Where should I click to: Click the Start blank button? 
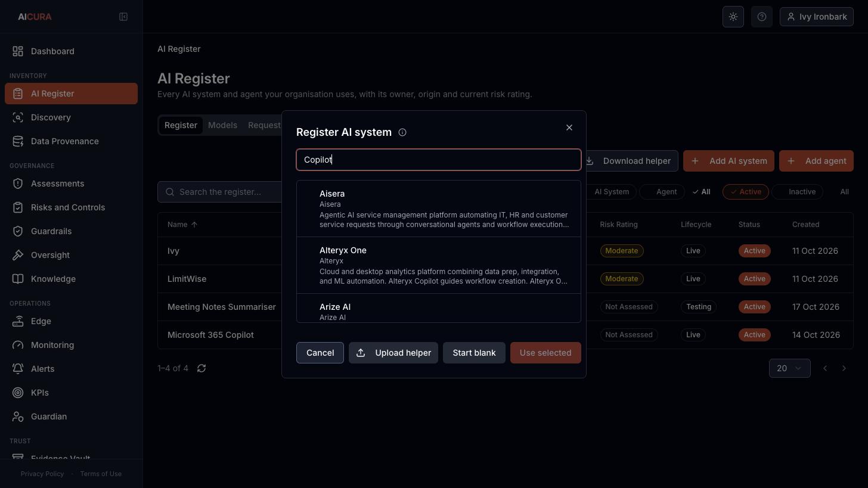(x=474, y=353)
